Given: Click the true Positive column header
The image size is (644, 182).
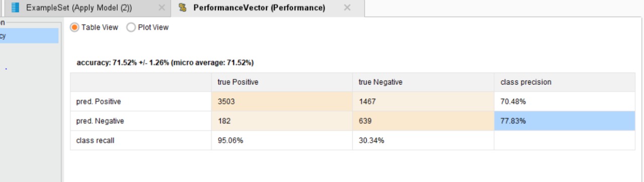Looking at the screenshot, I should pyautogui.click(x=282, y=82).
